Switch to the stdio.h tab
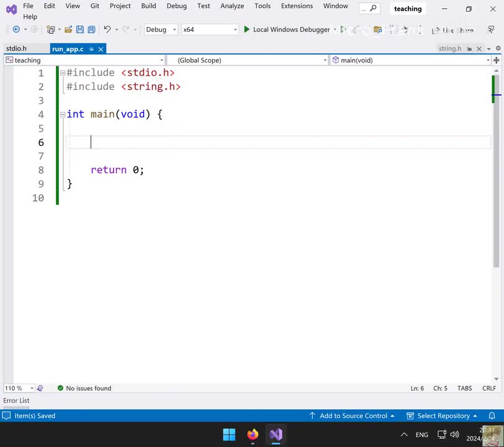Image resolution: width=504 pixels, height=447 pixels. click(x=16, y=48)
